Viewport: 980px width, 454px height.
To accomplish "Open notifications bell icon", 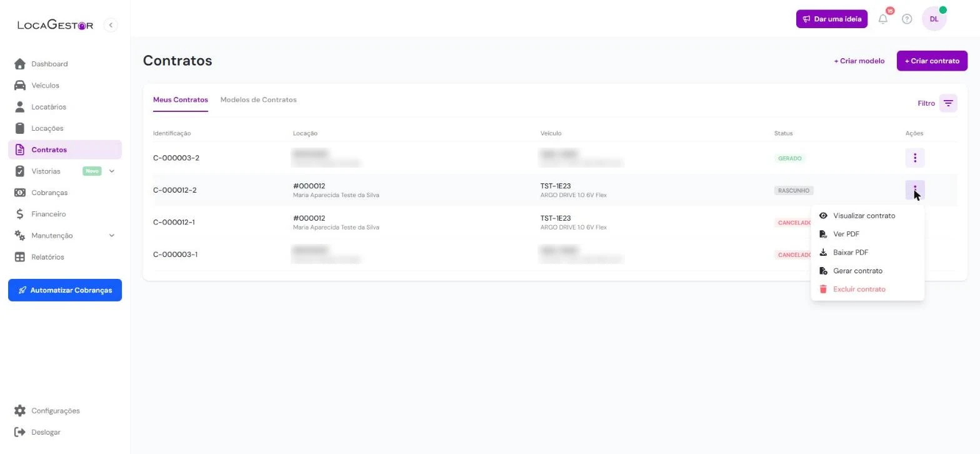I will [x=883, y=19].
